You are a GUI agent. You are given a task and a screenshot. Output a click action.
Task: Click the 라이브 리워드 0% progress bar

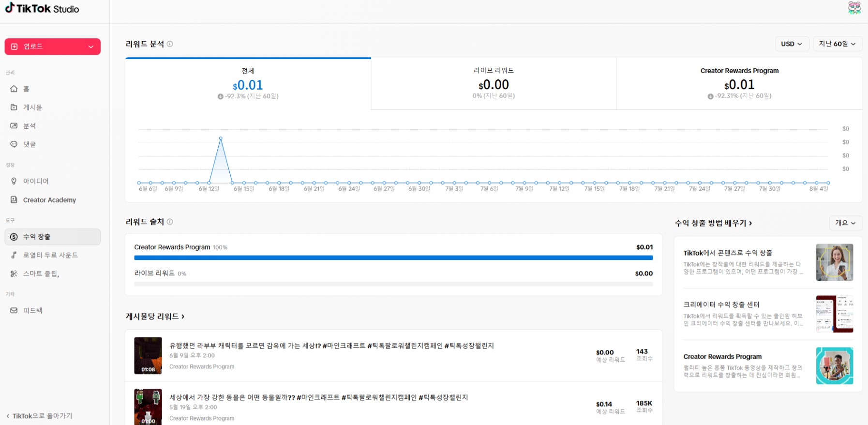click(x=393, y=284)
